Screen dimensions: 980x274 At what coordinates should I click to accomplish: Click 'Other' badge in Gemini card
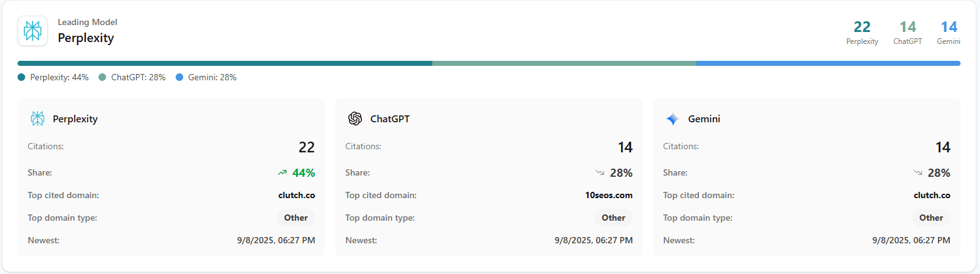(x=931, y=218)
